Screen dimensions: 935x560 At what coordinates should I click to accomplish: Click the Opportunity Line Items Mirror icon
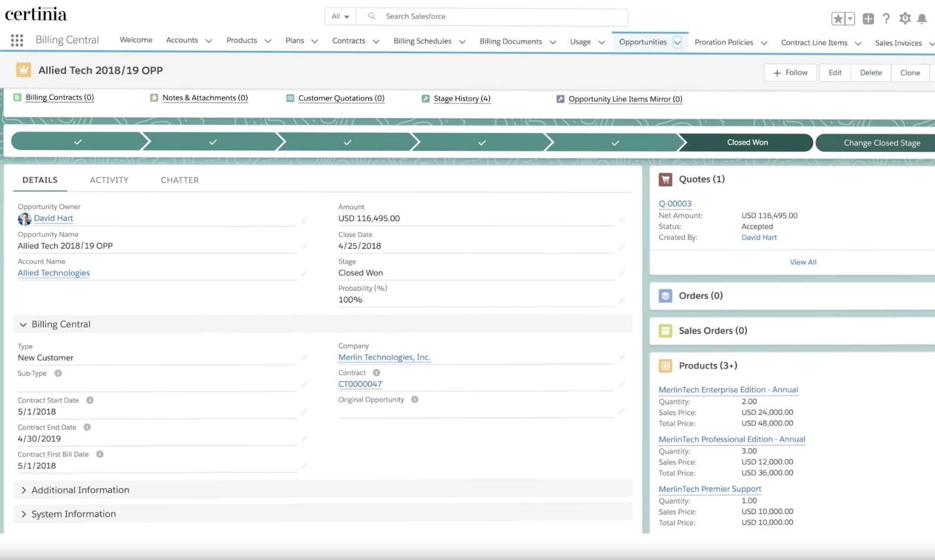tap(560, 99)
